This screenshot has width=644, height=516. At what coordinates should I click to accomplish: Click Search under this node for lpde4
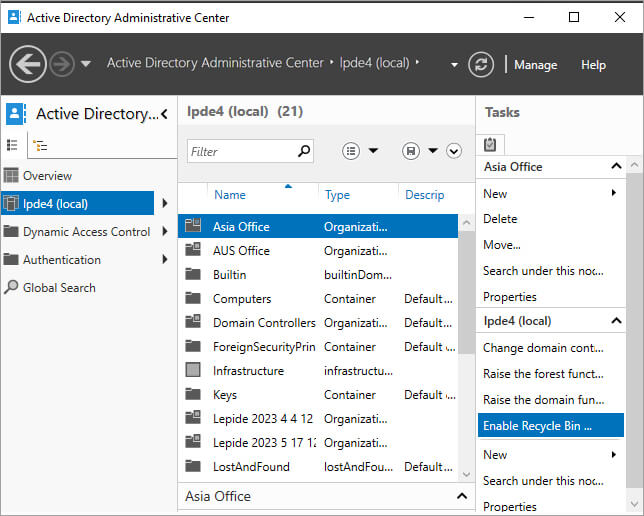click(543, 481)
